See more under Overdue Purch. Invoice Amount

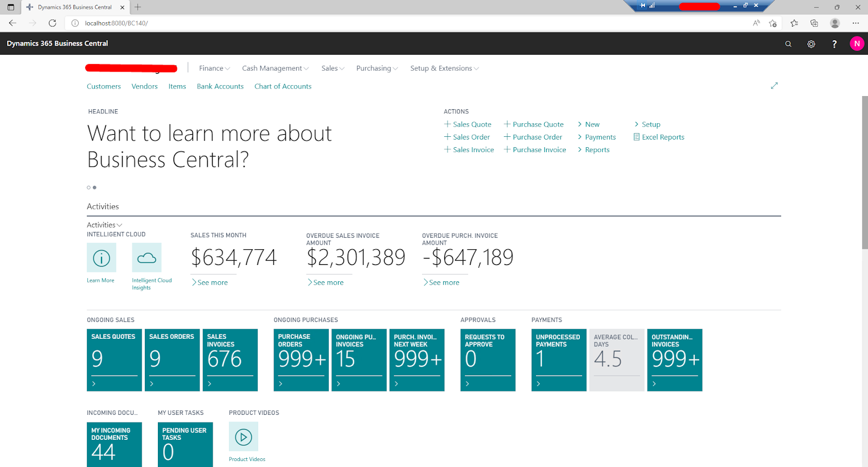click(442, 282)
